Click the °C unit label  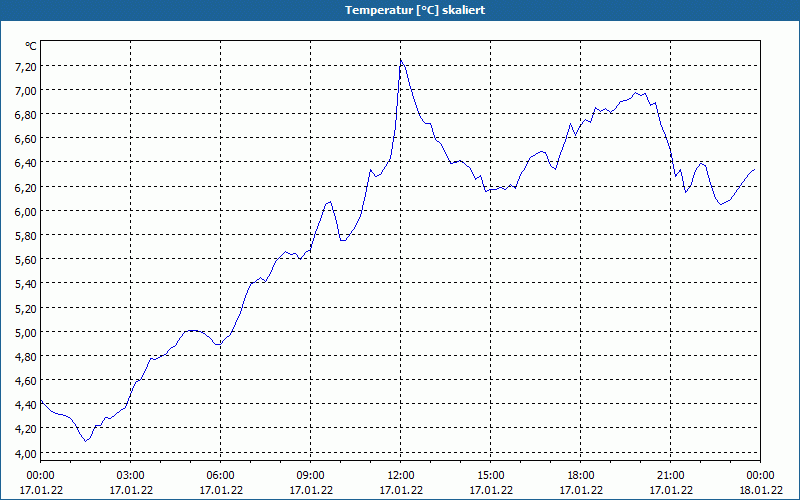tap(31, 46)
